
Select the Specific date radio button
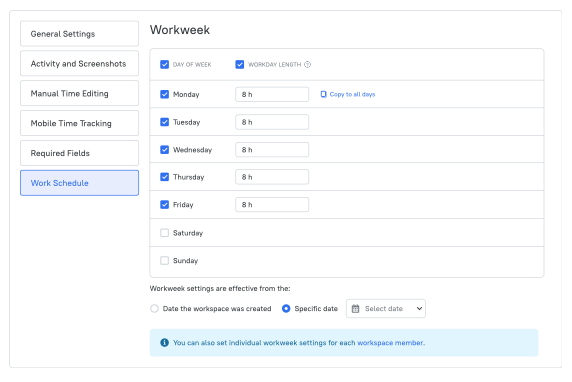[286, 309]
